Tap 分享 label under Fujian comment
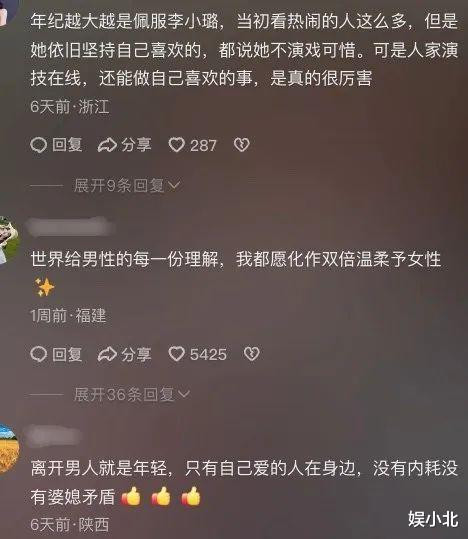Viewport: 468px width, 539px height. point(136,354)
